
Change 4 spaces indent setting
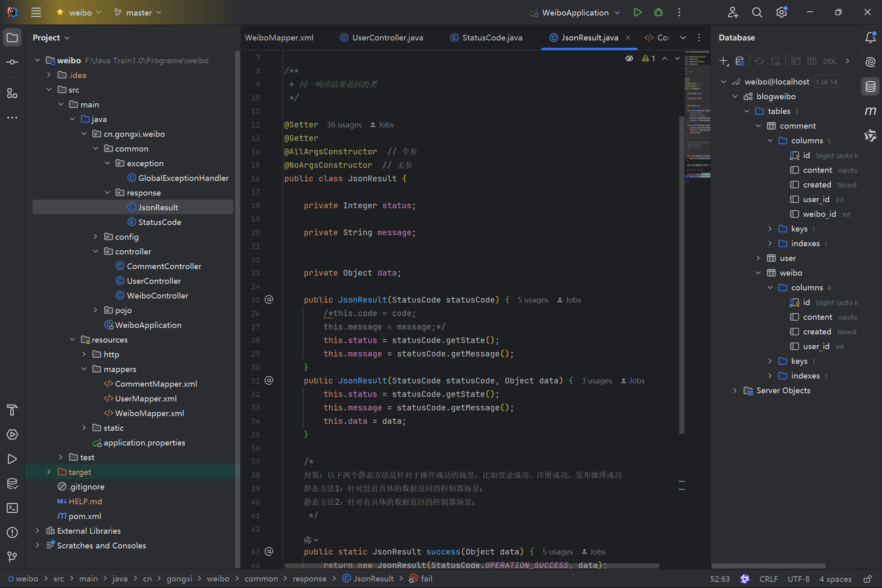(x=835, y=579)
